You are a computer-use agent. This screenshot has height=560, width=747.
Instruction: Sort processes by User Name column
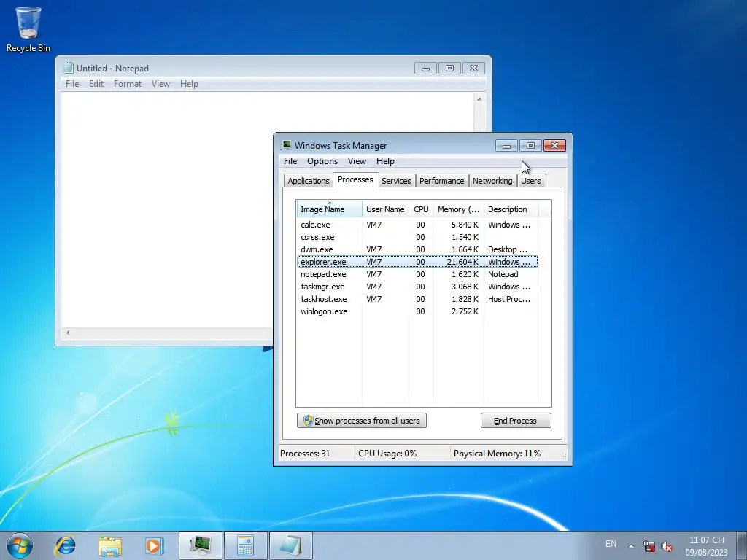coord(385,209)
